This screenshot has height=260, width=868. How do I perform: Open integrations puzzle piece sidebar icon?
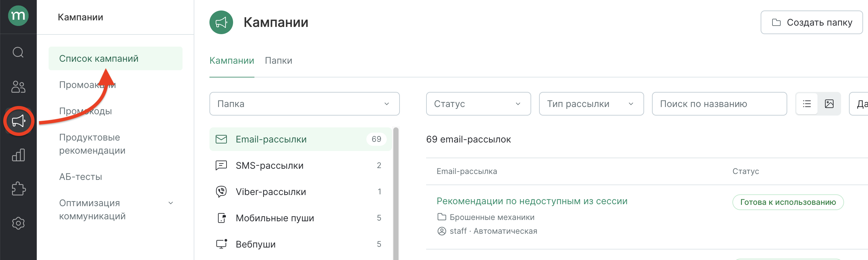click(x=18, y=189)
